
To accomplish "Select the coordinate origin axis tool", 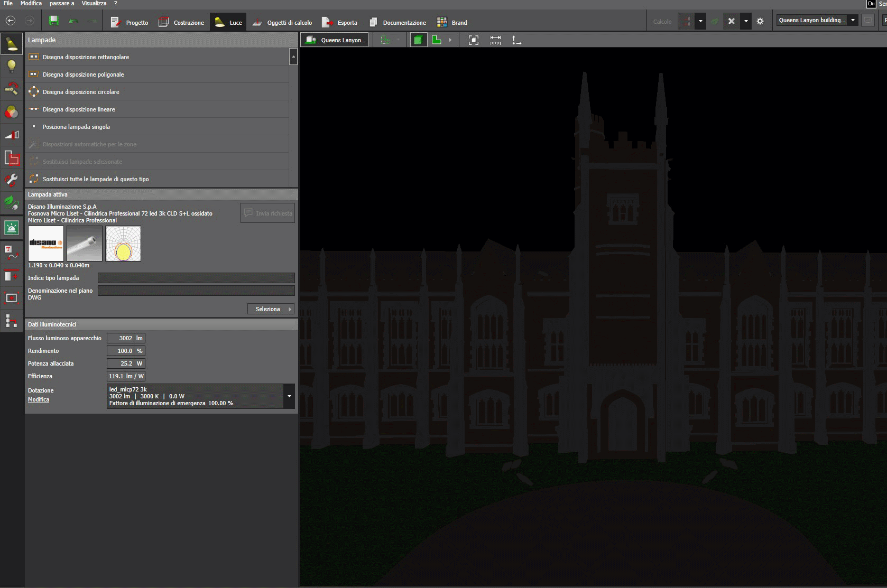I will [x=516, y=40].
